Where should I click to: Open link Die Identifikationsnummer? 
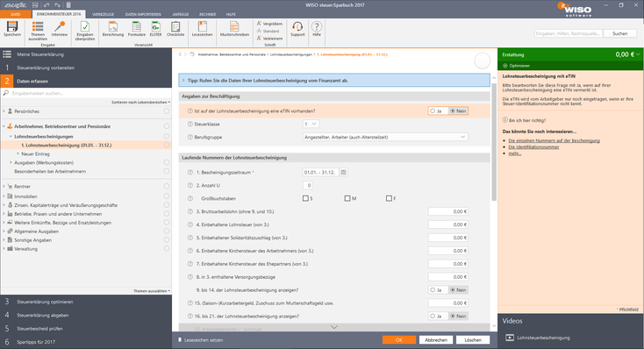(533, 147)
